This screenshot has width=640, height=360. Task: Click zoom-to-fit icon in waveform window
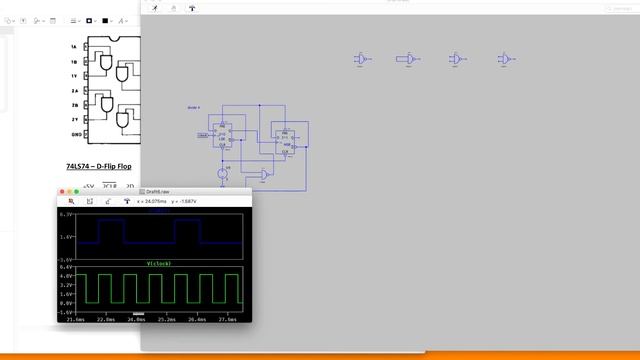click(x=90, y=201)
